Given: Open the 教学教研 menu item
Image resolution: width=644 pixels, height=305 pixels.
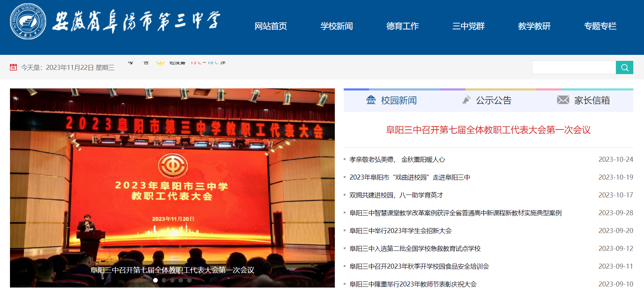Looking at the screenshot, I should tap(534, 26).
